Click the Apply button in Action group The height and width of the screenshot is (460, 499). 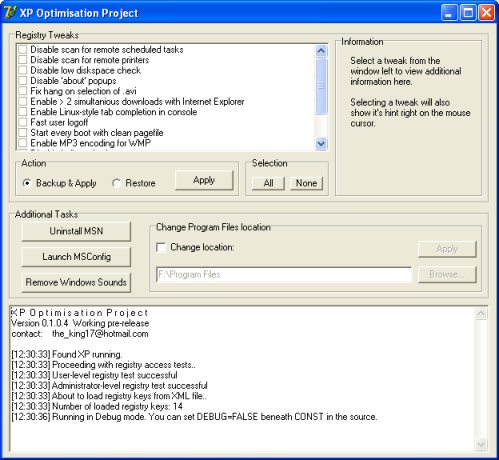point(204,180)
